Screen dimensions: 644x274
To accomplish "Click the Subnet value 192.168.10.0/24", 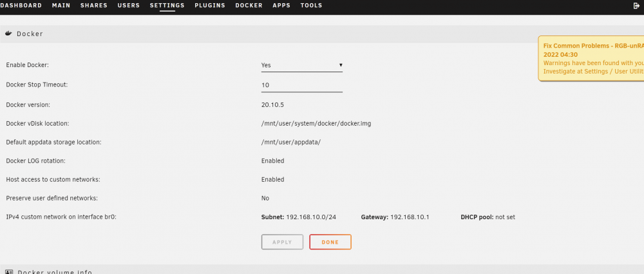I will [x=311, y=217].
